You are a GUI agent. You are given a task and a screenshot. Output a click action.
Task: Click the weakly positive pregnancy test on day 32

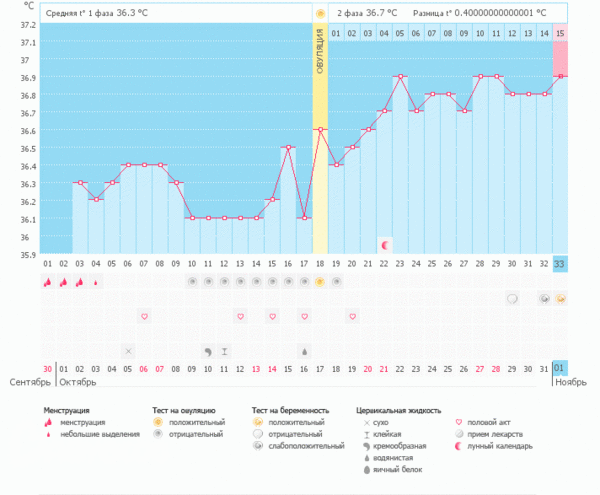click(x=545, y=298)
